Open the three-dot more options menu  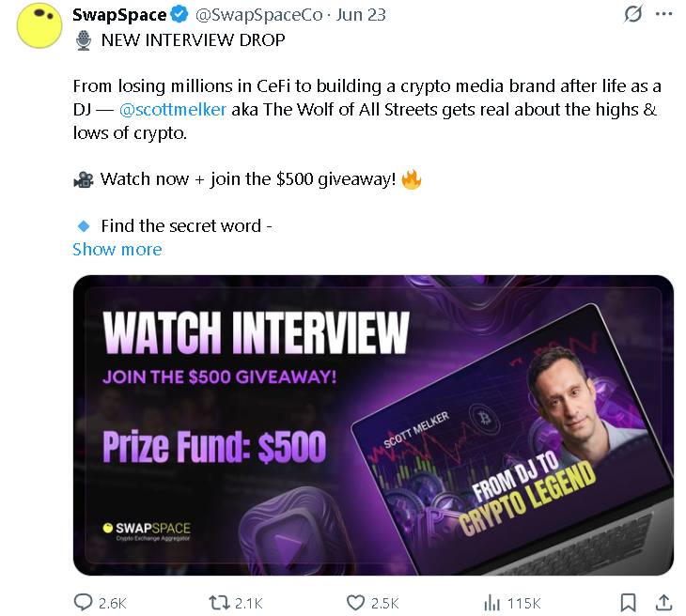[x=663, y=14]
